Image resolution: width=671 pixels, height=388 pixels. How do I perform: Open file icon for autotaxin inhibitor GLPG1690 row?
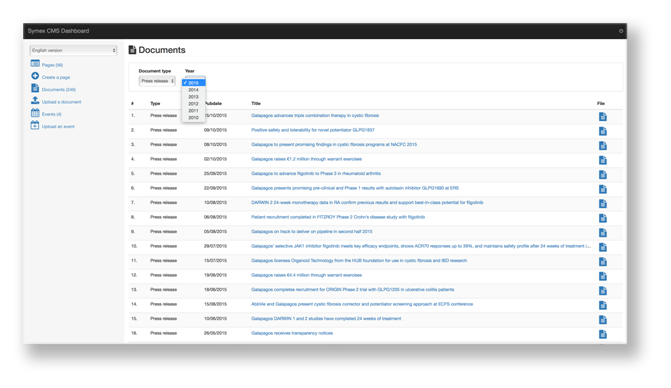click(603, 190)
